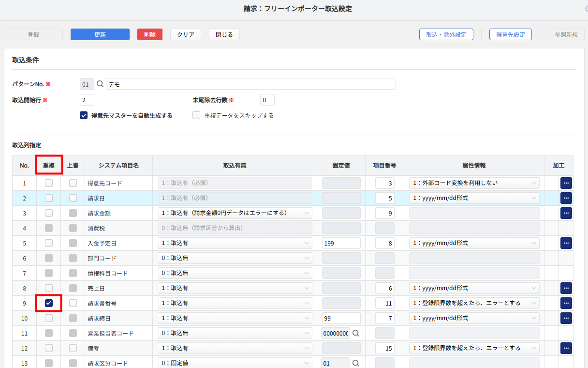This screenshot has width=588, height=368.
Task: Click 項目番号 field for 売上日 row
Action: coord(385,288)
